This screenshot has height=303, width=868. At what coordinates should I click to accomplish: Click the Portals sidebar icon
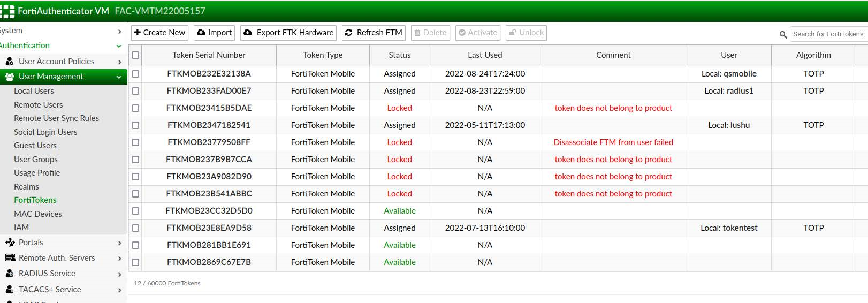coord(10,243)
